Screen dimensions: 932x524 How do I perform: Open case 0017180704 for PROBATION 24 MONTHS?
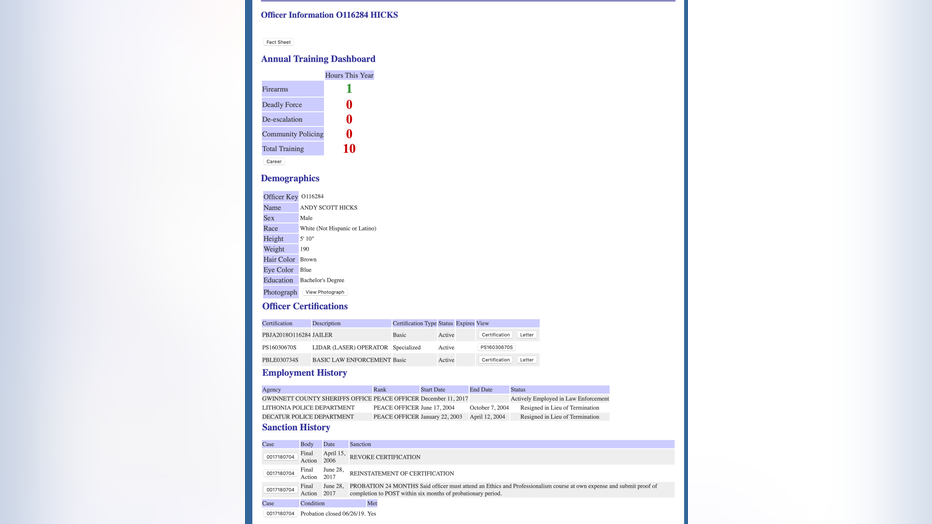tap(281, 490)
